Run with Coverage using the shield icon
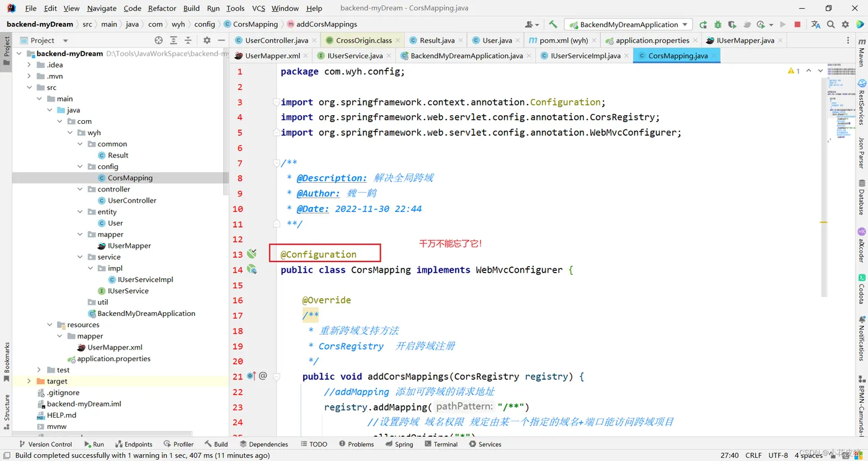Viewport: 868px width, 461px height. click(732, 24)
